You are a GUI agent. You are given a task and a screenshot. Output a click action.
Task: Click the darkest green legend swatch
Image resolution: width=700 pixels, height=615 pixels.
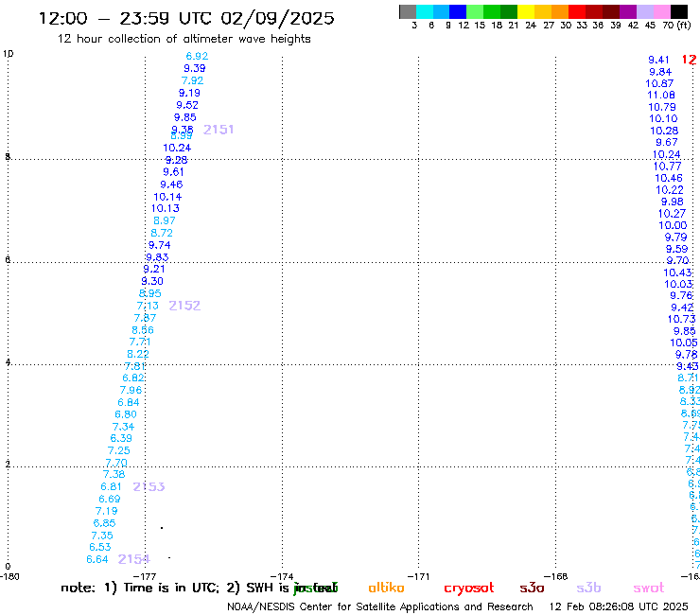[509, 11]
